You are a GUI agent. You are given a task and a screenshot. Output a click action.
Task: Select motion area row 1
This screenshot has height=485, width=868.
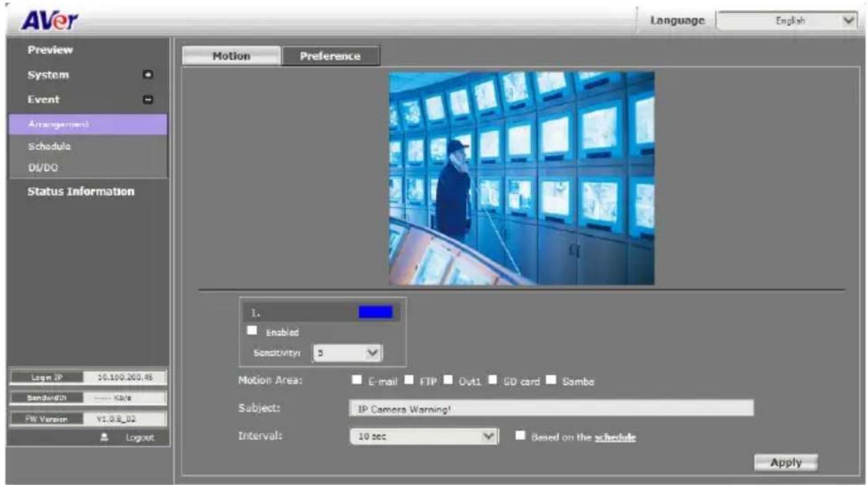click(x=322, y=313)
